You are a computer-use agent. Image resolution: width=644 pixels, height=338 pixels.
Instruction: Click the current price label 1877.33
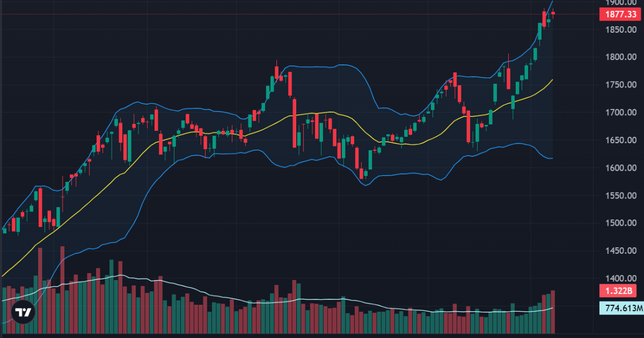pyautogui.click(x=621, y=14)
